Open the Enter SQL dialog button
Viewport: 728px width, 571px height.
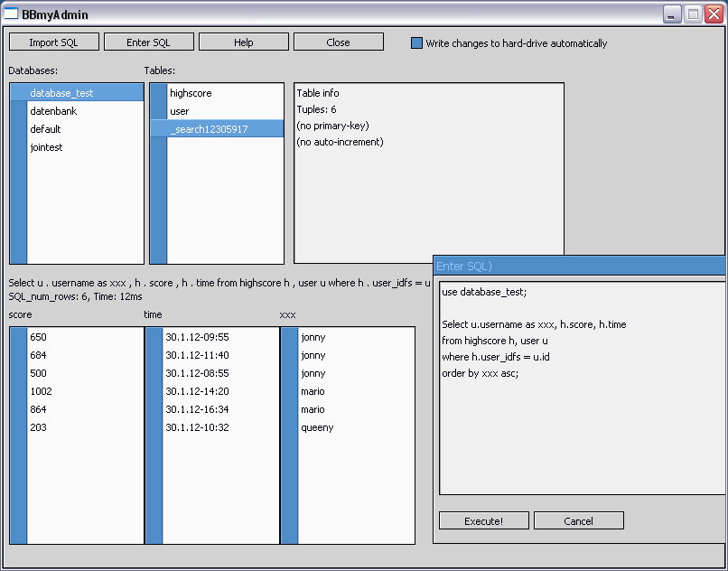pos(148,42)
